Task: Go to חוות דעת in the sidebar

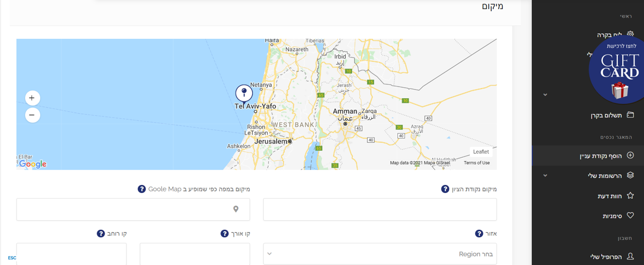Action: pyautogui.click(x=609, y=196)
